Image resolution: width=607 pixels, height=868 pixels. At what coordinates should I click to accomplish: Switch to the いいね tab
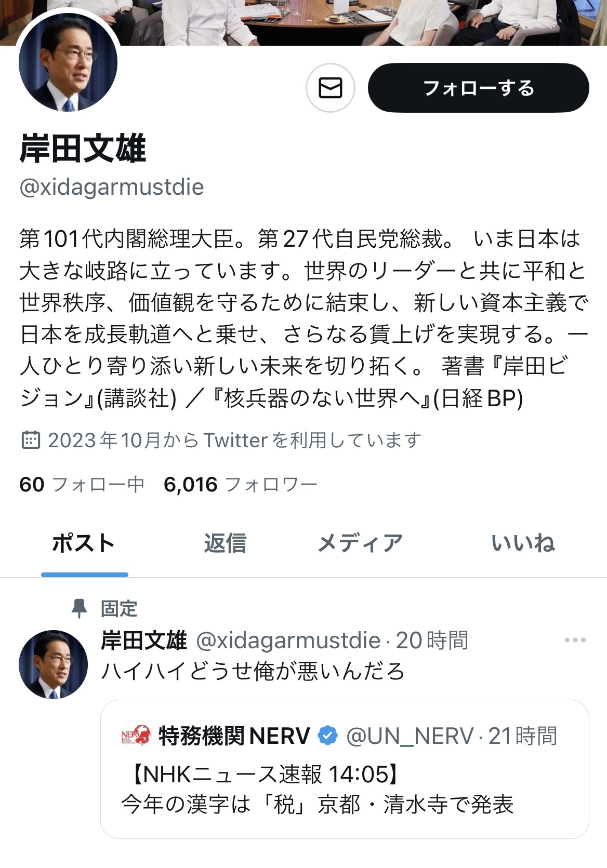coord(523,543)
